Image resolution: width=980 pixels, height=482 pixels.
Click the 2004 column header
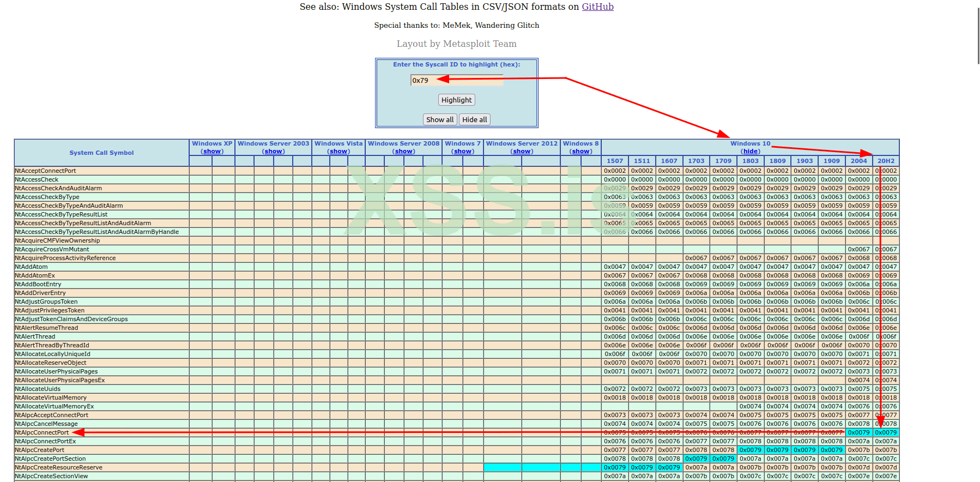[859, 161]
